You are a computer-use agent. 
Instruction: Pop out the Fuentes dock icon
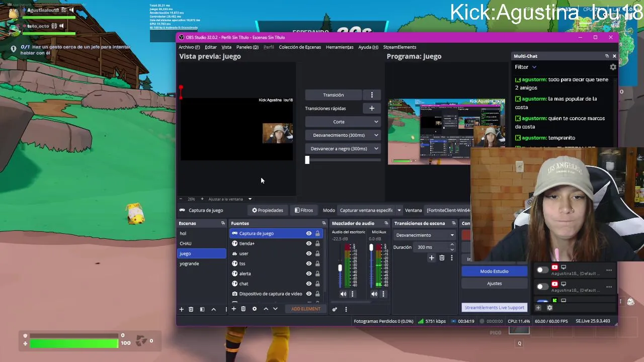point(324,223)
